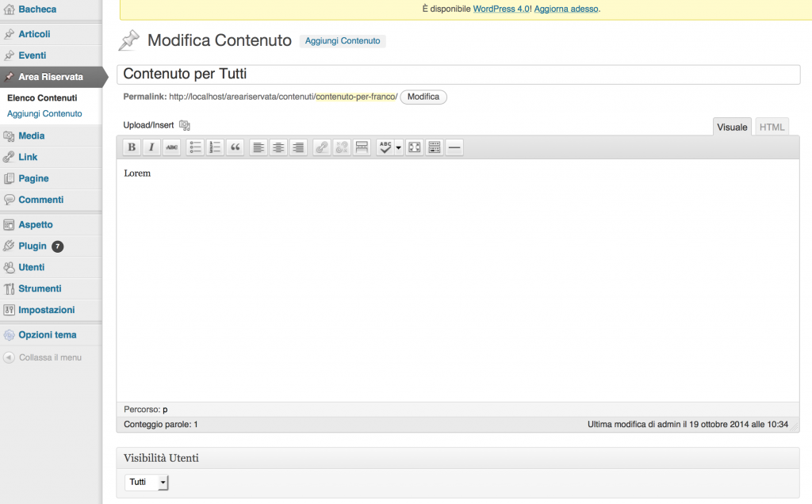Click the Contenuto per Tutti title field
812x504 pixels.
(x=458, y=74)
